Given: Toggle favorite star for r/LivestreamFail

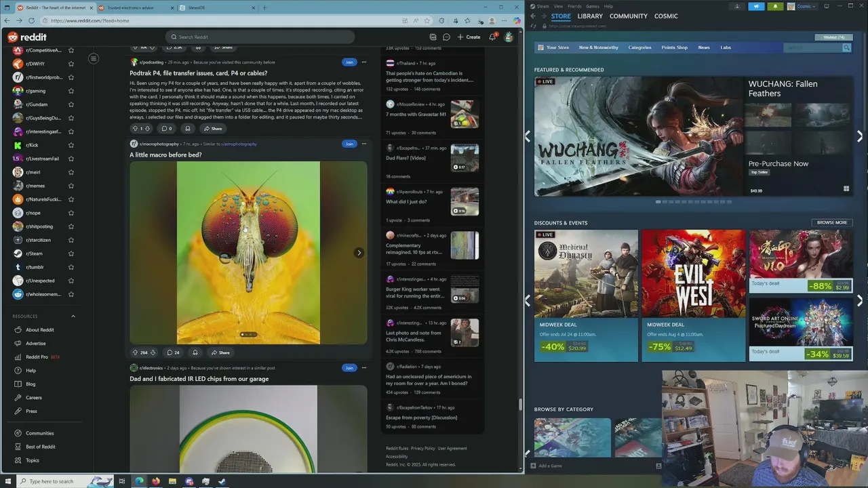Looking at the screenshot, I should point(71,159).
